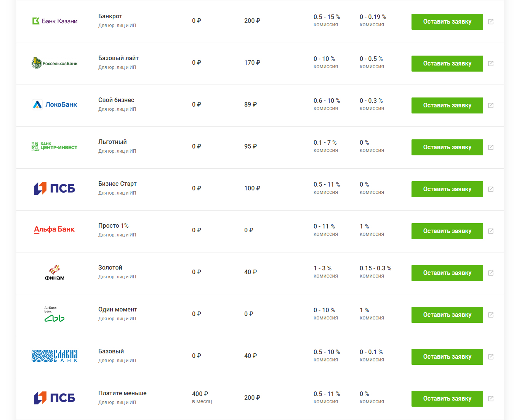Open the Базовый лайт tariff link
The height and width of the screenshot is (420, 522).
click(x=118, y=58)
